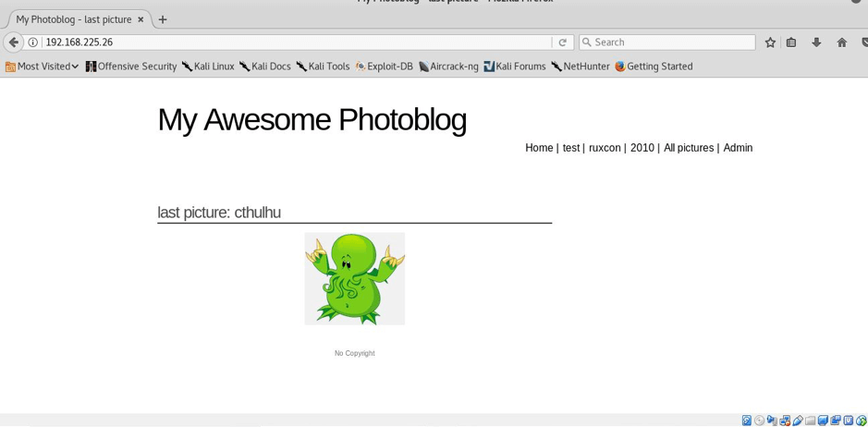
Task: Click 'last picture: cthulhu' heading text
Action: (x=219, y=213)
